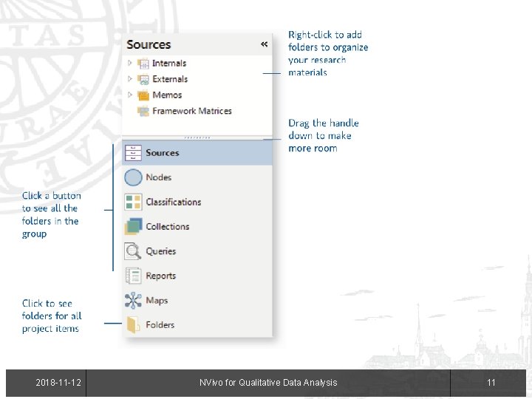Click the Reports document icon
This screenshot has width=532, height=399.
(x=133, y=276)
